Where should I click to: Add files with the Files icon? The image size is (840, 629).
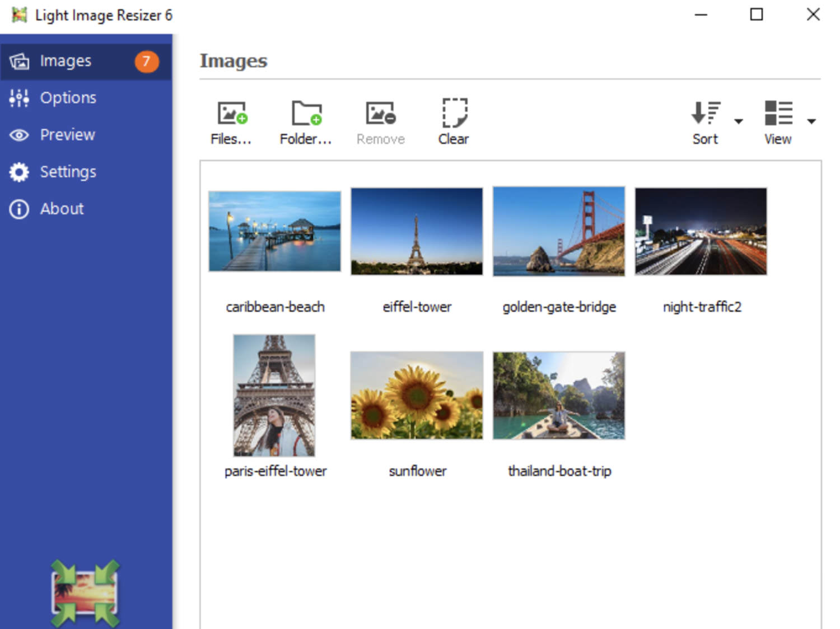[x=232, y=113]
